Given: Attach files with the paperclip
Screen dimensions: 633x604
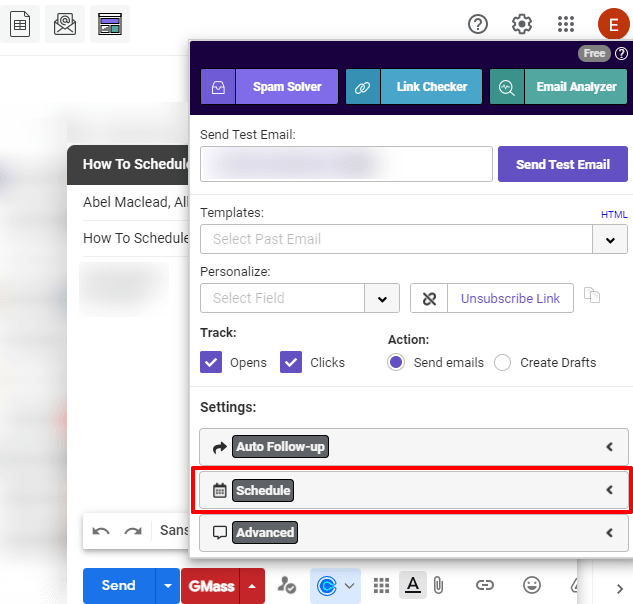Looking at the screenshot, I should pyautogui.click(x=438, y=585).
